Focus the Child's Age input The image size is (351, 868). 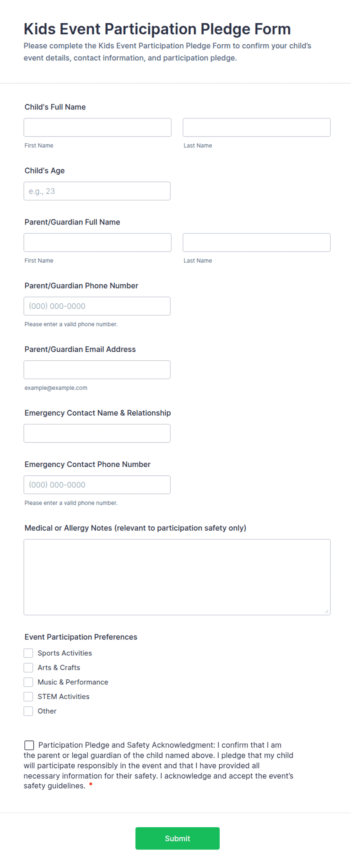97,191
